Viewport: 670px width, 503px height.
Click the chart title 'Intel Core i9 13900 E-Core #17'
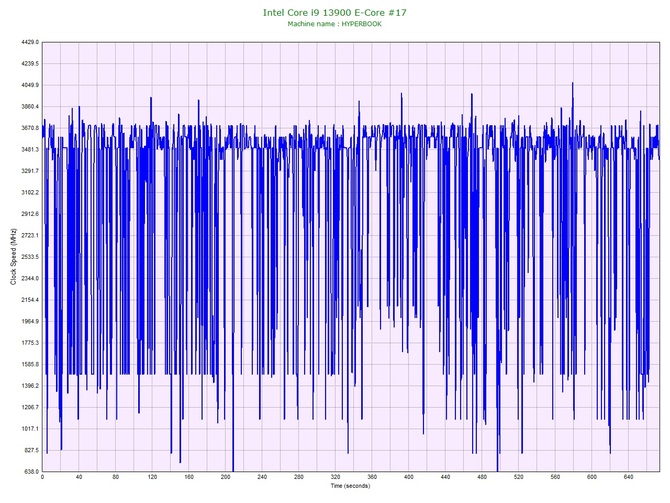point(335,12)
